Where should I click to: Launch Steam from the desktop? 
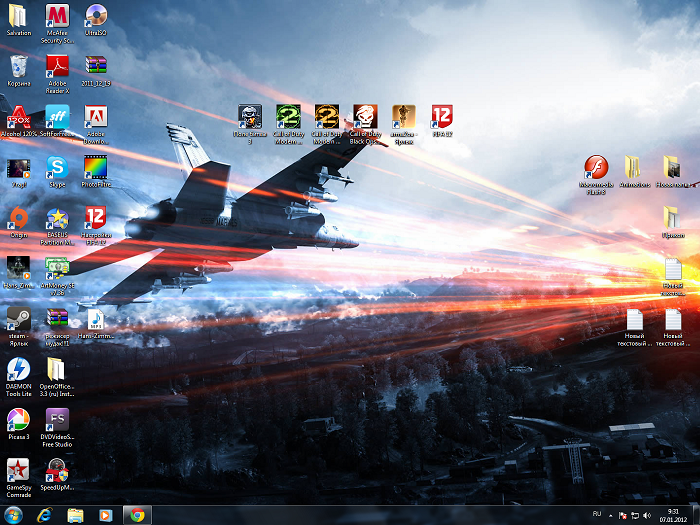18,319
